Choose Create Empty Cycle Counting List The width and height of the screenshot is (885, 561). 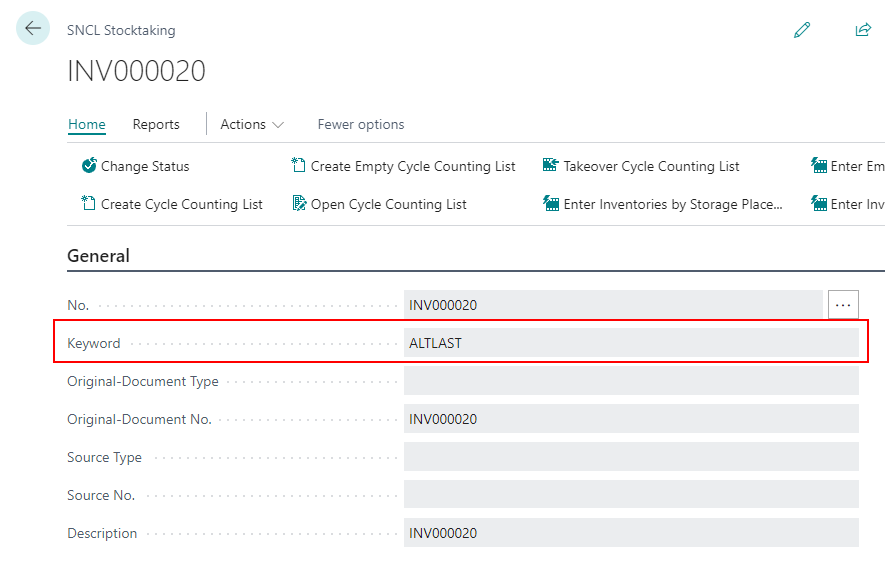coord(413,166)
